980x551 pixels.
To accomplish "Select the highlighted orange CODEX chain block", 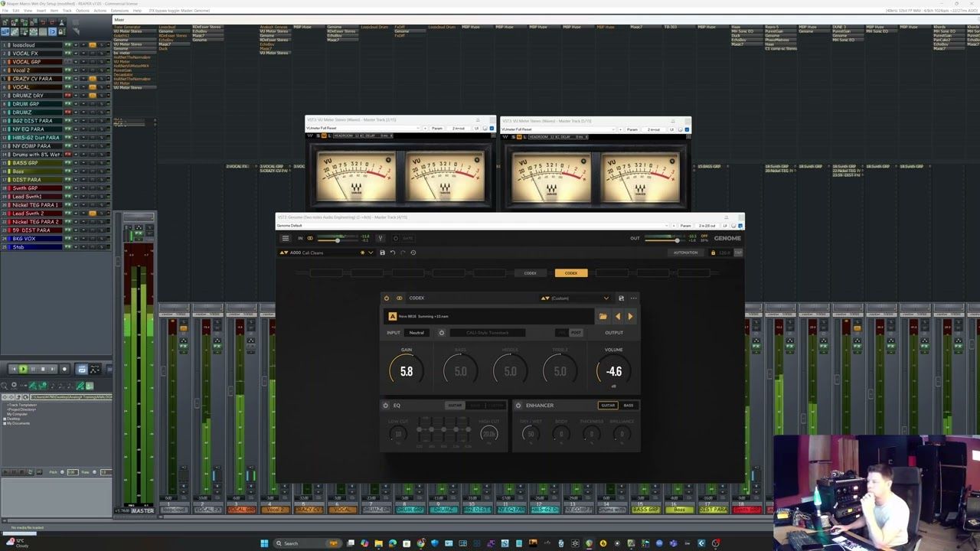I will coord(571,273).
